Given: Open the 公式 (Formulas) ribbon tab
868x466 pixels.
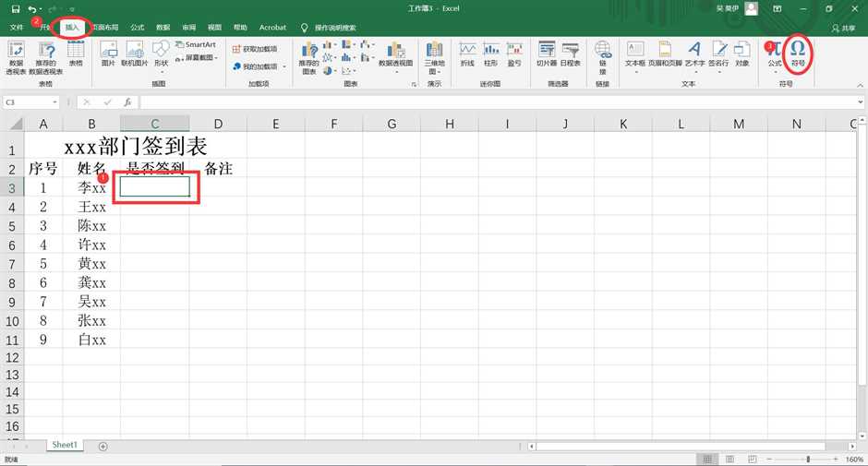Looking at the screenshot, I should tap(137, 28).
